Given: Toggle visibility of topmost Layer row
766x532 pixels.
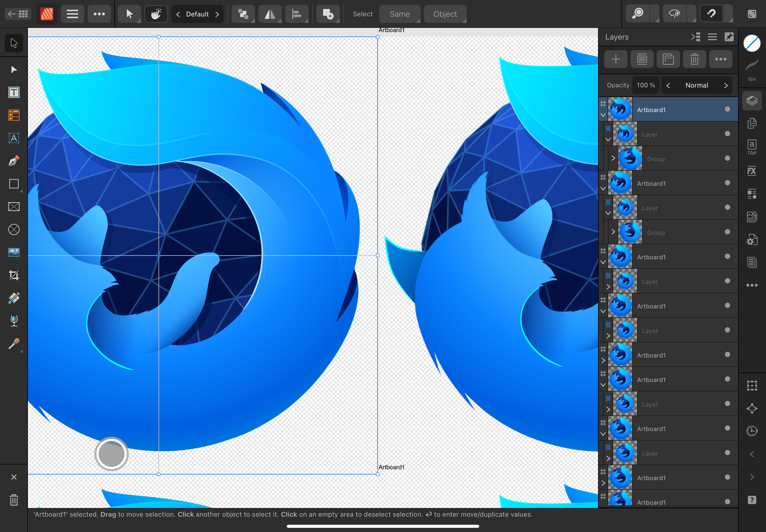Looking at the screenshot, I should click(727, 134).
